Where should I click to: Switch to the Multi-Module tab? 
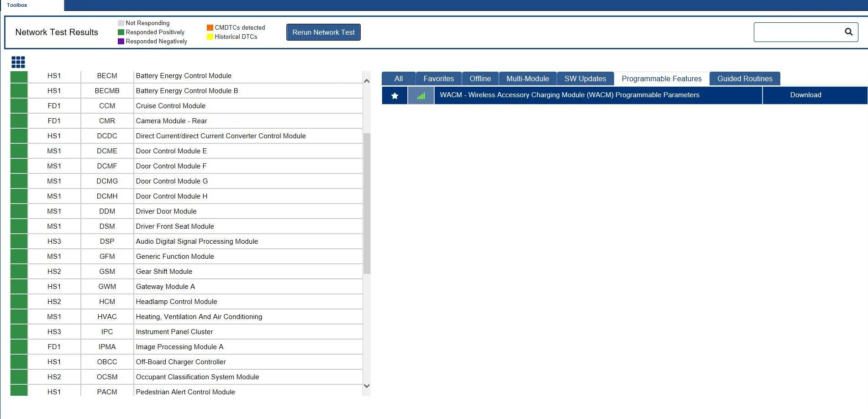(x=528, y=79)
